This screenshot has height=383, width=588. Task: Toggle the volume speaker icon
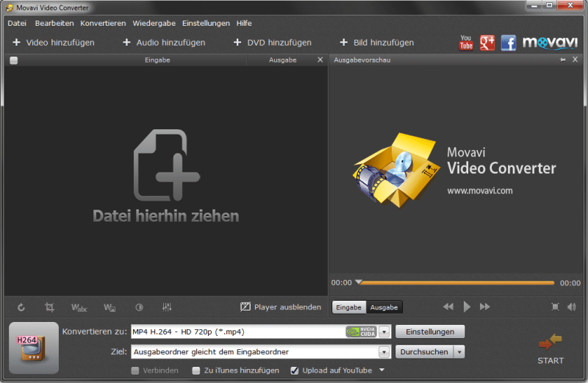(x=572, y=307)
